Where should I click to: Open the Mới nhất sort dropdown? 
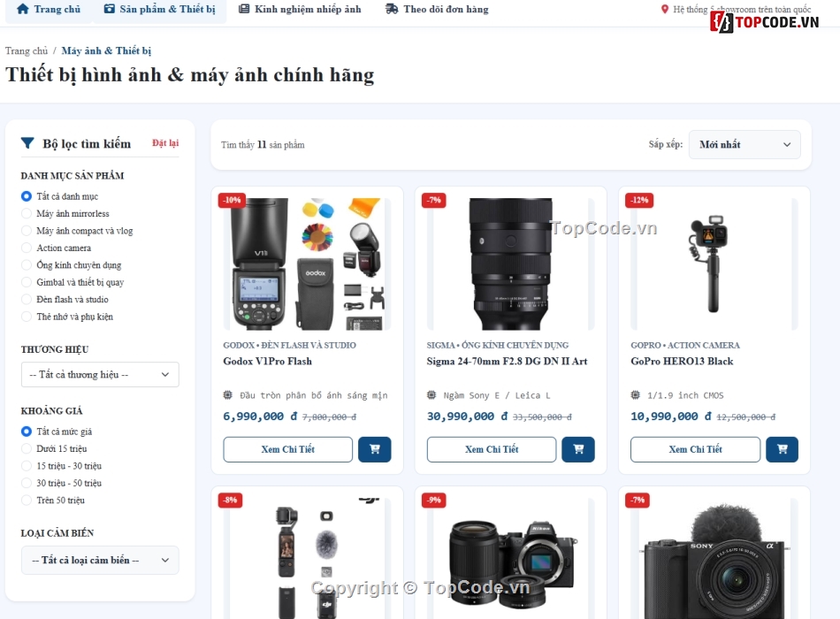745,144
